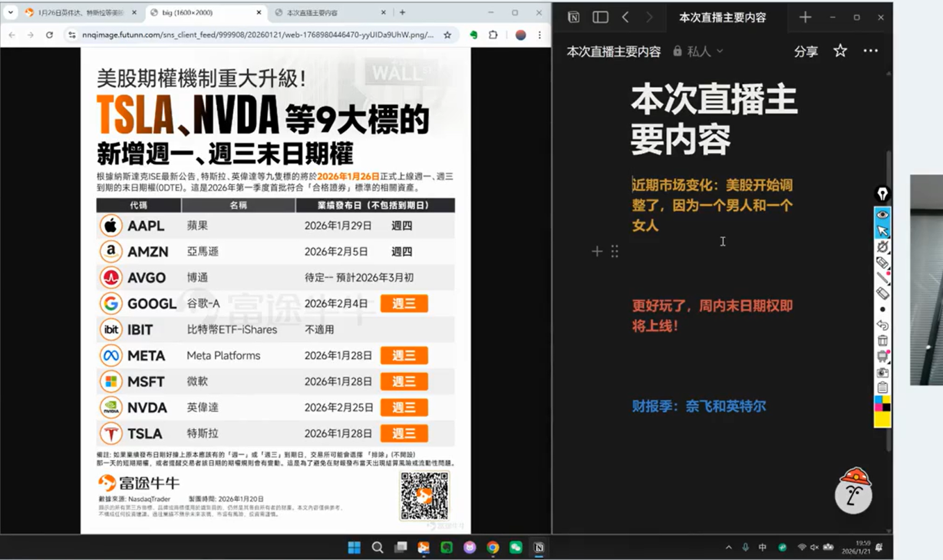Click the 本次直播主要内容 breadcrumb
The image size is (943, 560).
click(614, 51)
